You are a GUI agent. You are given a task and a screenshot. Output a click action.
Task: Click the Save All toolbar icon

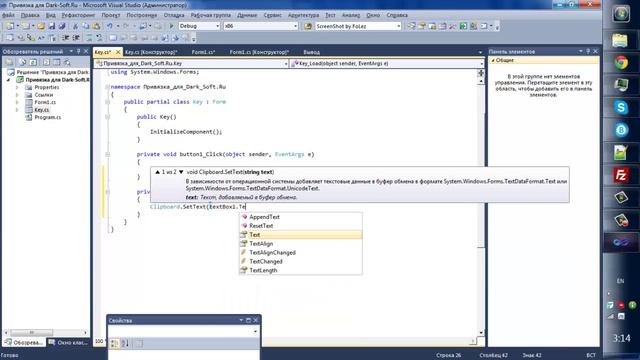pos(62,26)
